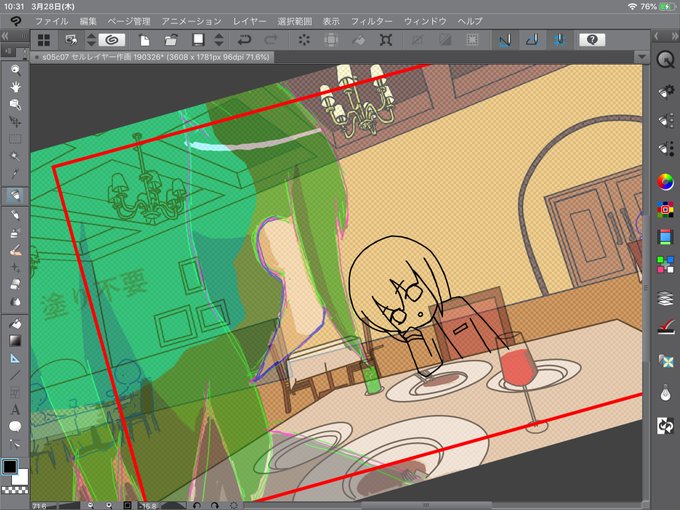The image size is (680, 510).
Task: Open the ヘルプ menu
Action: 470,21
